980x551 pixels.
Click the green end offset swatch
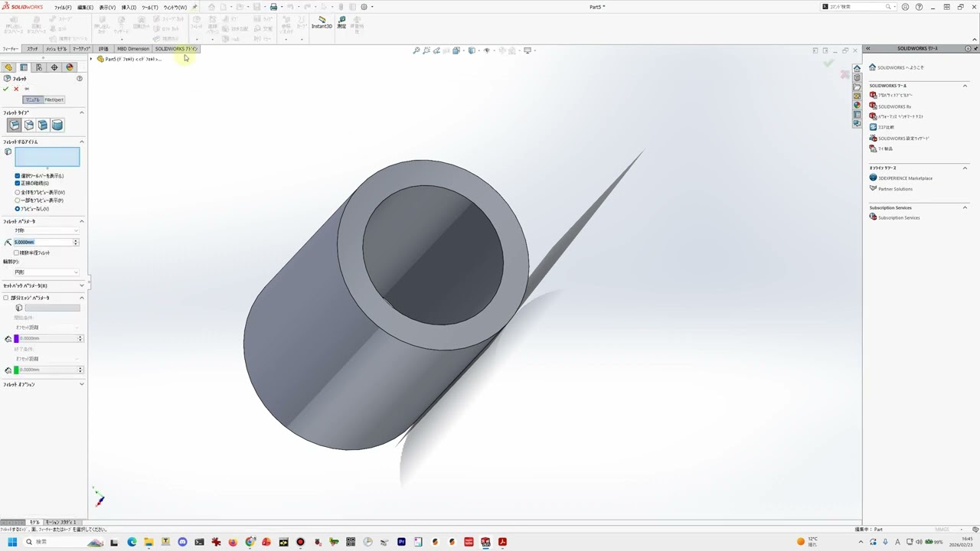[x=16, y=370]
